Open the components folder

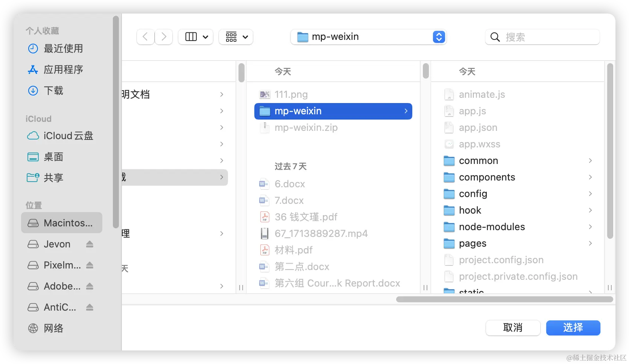(x=518, y=177)
